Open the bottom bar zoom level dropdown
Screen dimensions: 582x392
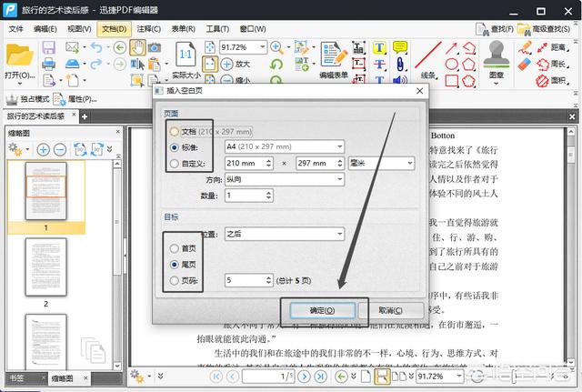coord(459,376)
